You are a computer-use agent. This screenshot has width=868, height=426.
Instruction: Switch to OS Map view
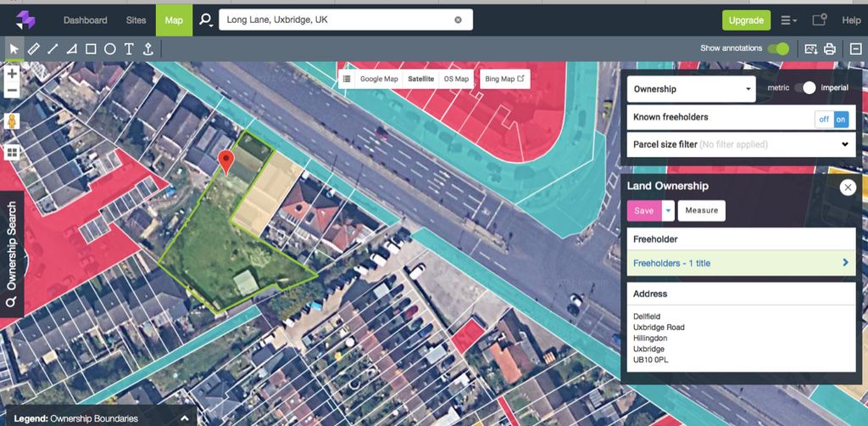point(456,79)
